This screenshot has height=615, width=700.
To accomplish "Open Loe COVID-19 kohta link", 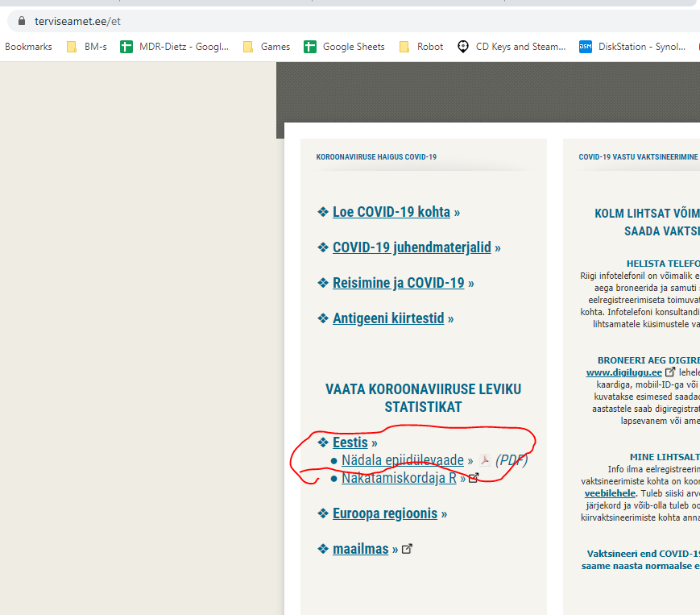I will [391, 212].
